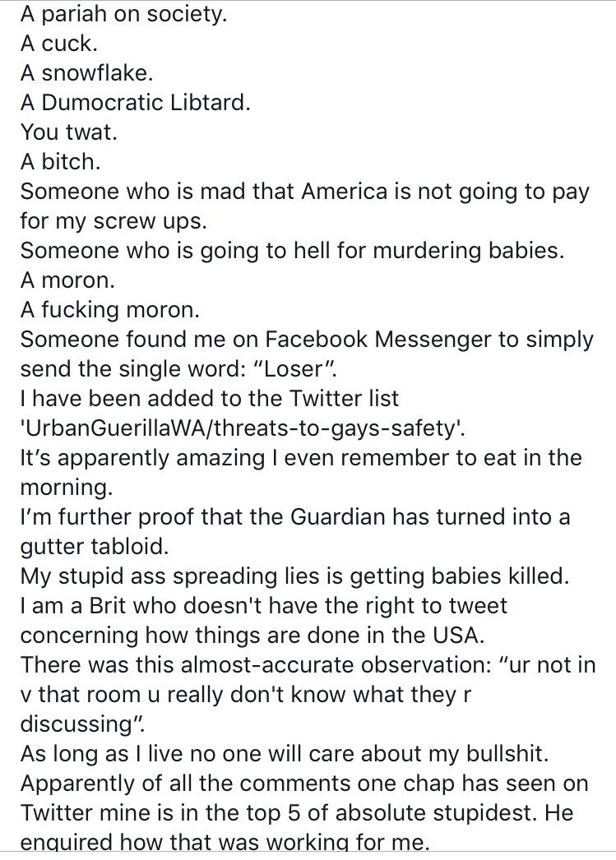
Task: Click the text 'A cuck.'
Action: (x=58, y=44)
